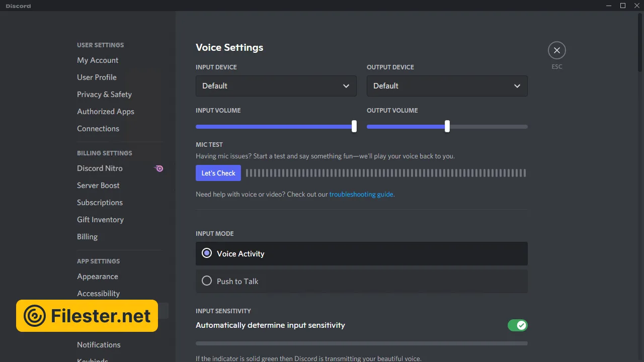Click the Input Device dropdown chevron

pos(346,86)
